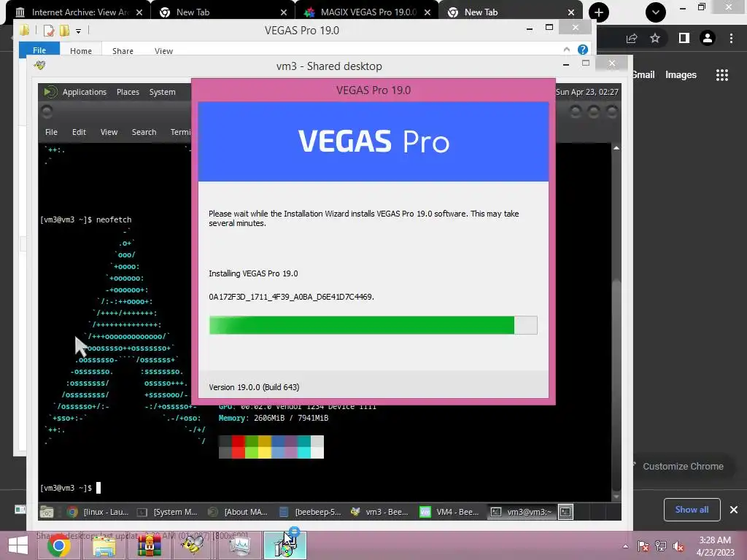Open the System menu in remote desktop
747x560 pixels.
163,92
